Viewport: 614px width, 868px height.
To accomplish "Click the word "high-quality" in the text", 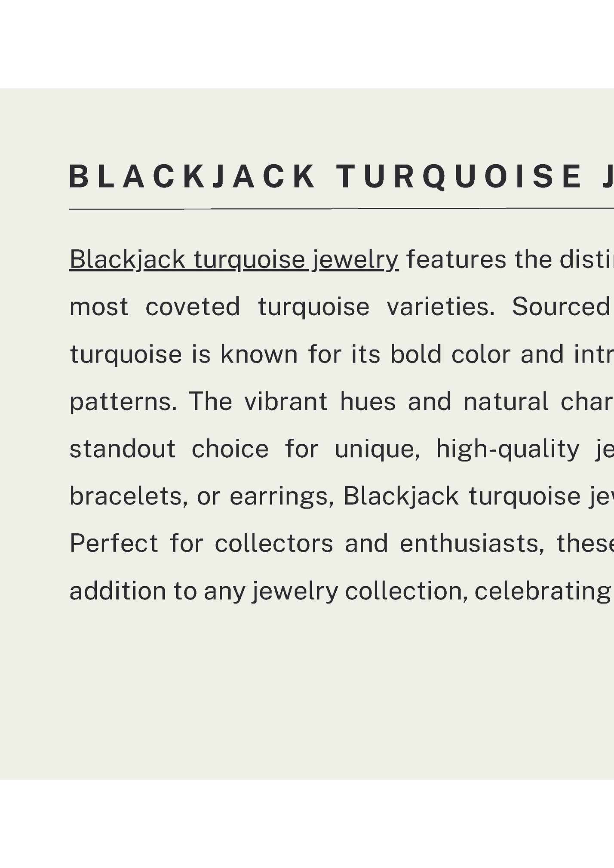I will click(x=508, y=449).
